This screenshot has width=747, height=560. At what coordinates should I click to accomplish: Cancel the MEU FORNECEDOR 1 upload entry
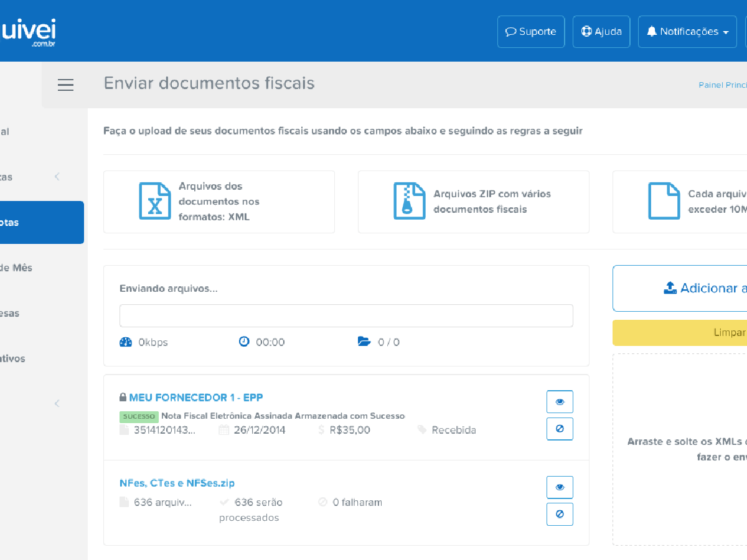tap(560, 429)
